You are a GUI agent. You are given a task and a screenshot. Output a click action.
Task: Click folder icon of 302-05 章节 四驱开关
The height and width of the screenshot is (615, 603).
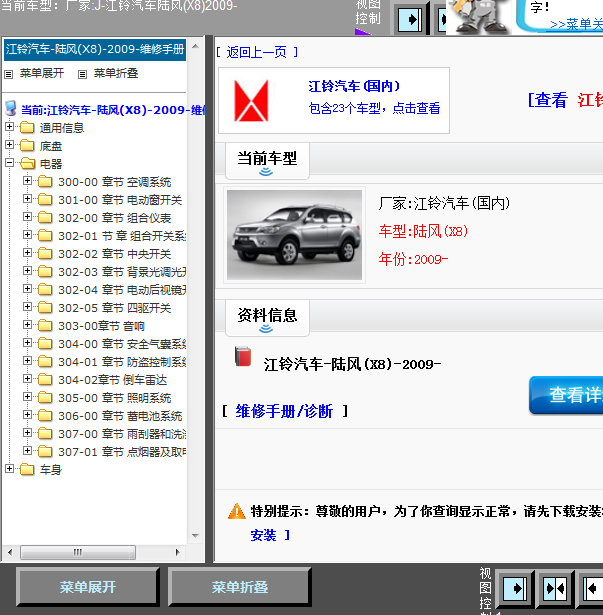[45, 308]
